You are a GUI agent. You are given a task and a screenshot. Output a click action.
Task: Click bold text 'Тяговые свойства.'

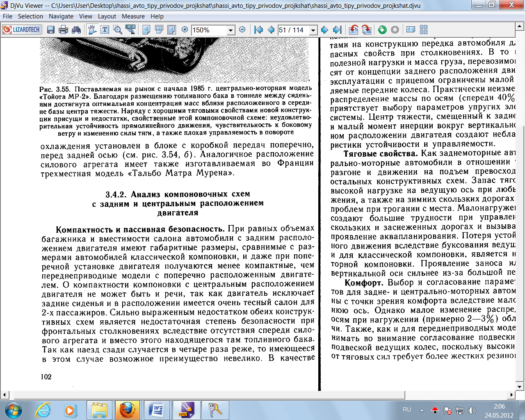[x=381, y=153]
